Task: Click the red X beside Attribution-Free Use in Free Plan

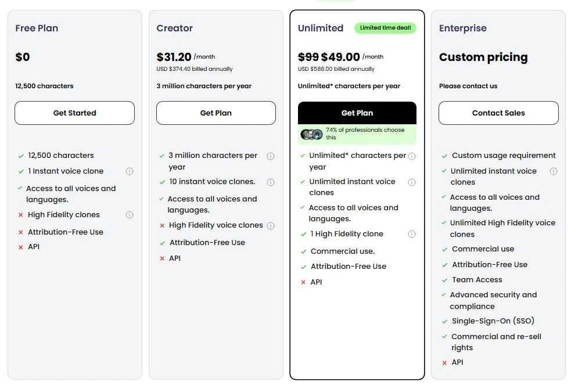Action: tap(21, 232)
